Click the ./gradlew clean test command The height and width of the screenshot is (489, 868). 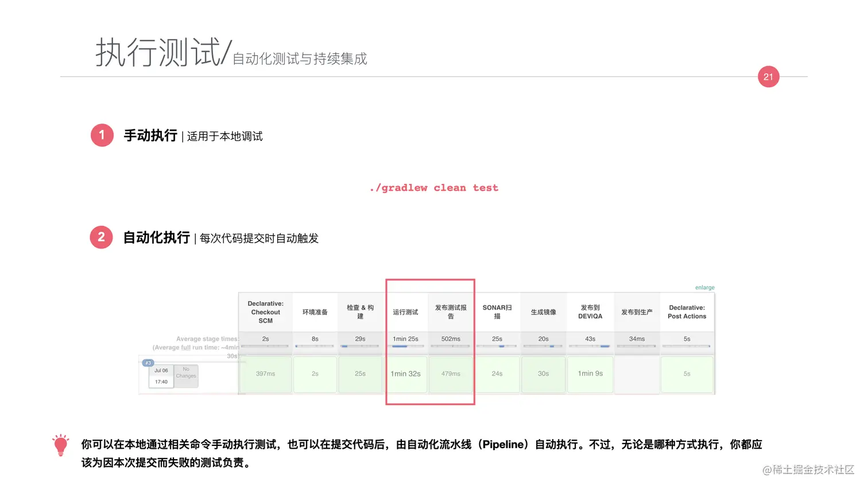pos(434,188)
